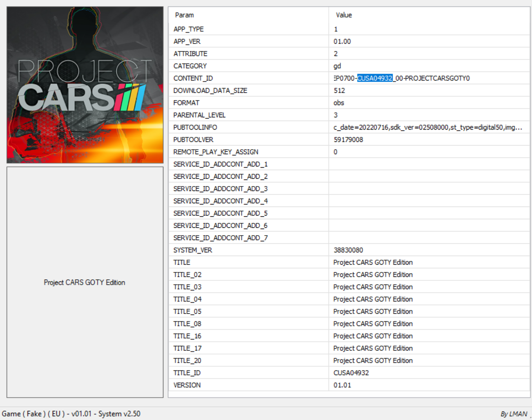This screenshot has height=420, width=532.
Task: Select the VERSION parameter cell
Action: 248,385
